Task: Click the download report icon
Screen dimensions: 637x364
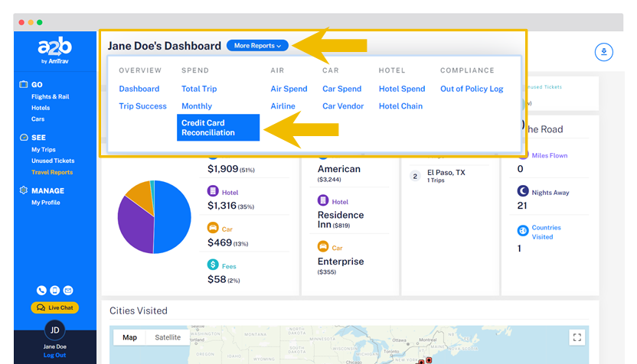Action: coord(604,52)
